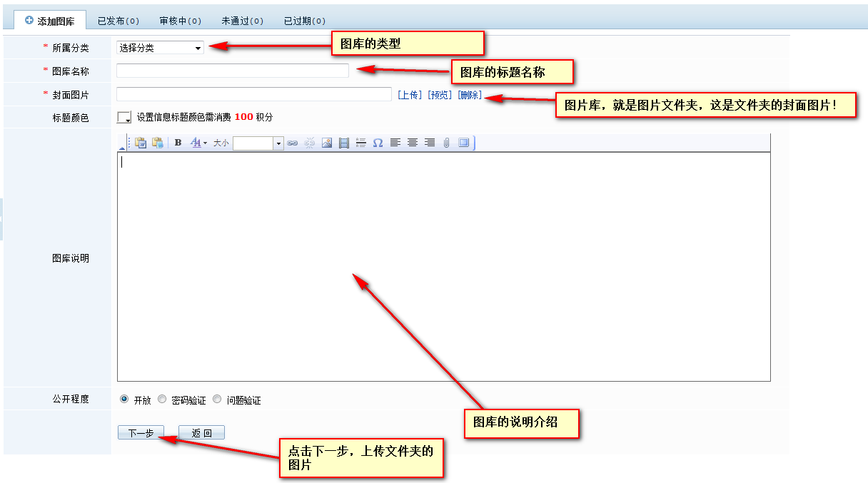Expand the font size 大小 dropdown
Screen dimensions: 868x483
point(278,143)
